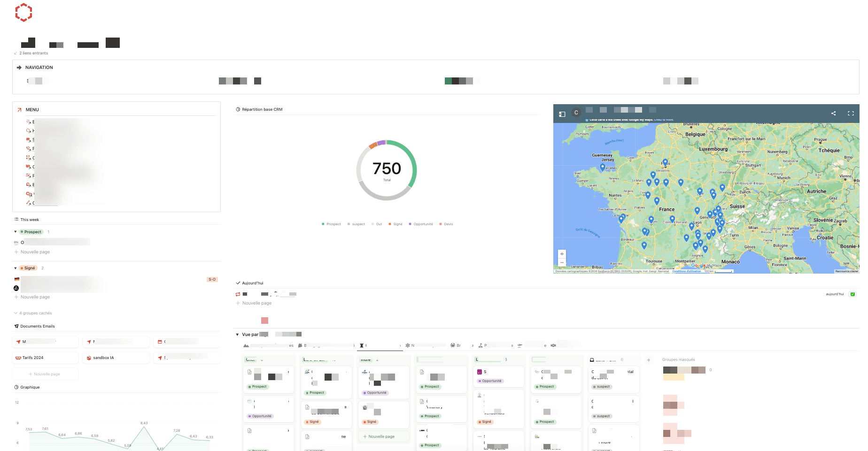The width and height of the screenshot is (868, 451).
Task: Click the MENU red arrow icon
Action: pos(19,110)
